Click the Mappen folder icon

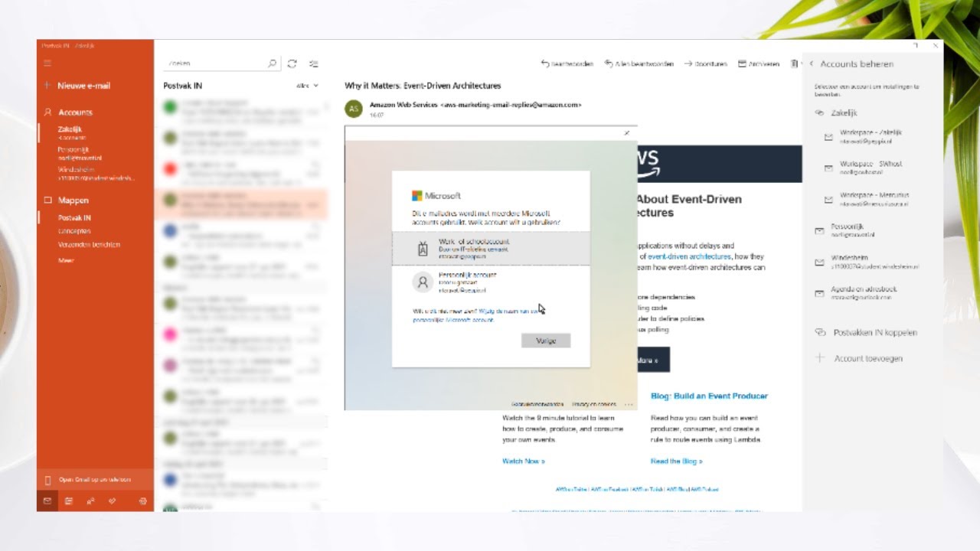point(47,201)
